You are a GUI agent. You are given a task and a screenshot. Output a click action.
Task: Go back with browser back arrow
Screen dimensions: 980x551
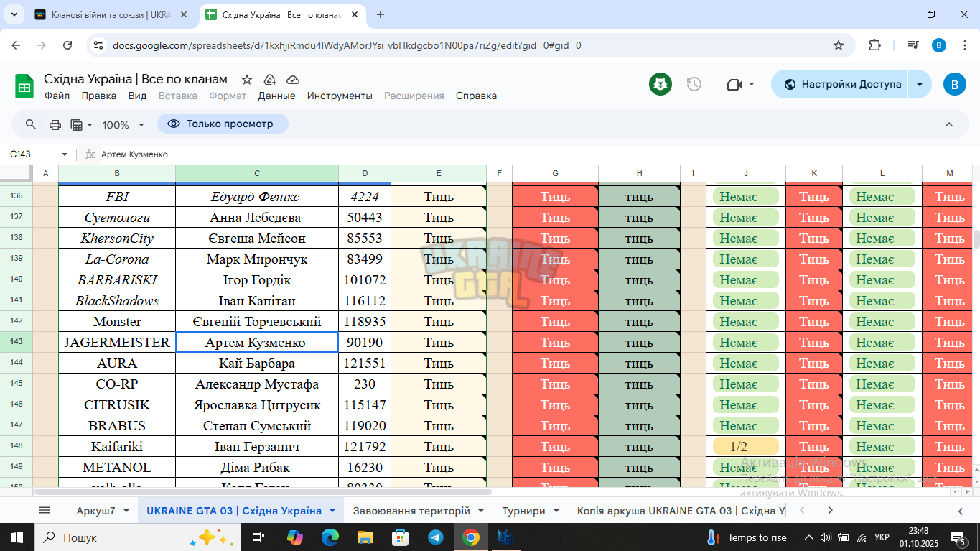tap(16, 45)
